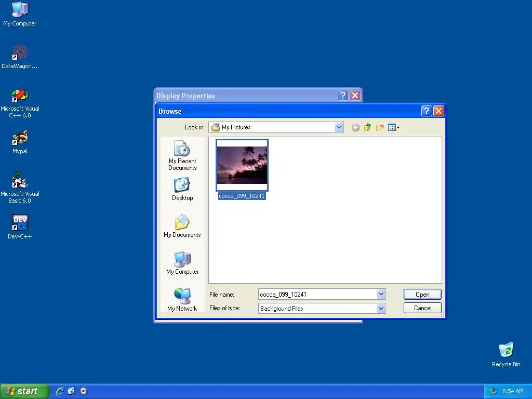Expand the File name dropdown arrow
The height and width of the screenshot is (399, 532).
(381, 294)
